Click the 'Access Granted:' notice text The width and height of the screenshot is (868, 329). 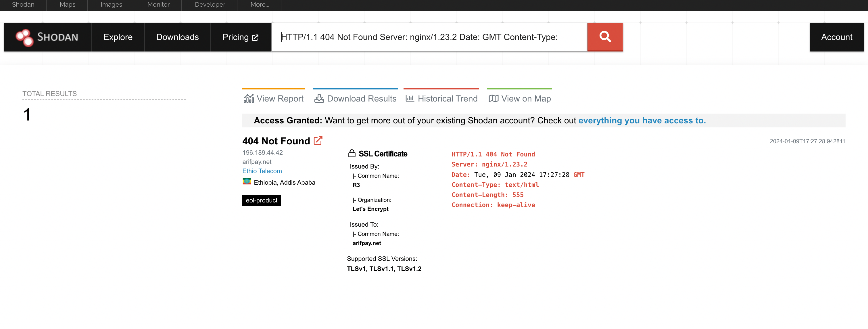pos(288,120)
